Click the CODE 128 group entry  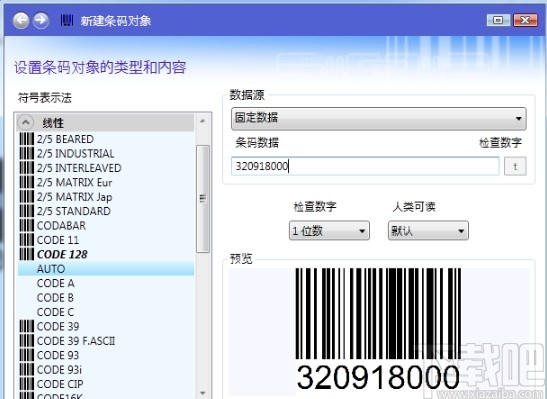click(62, 254)
